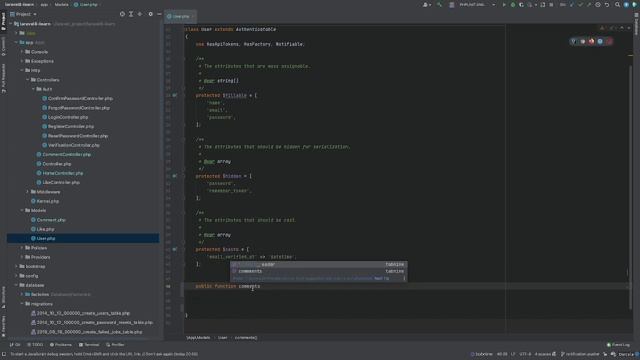Jump to the previous highlighted problem arrow
Image resolution: width=640 pixels, height=360 pixels.
621,28
